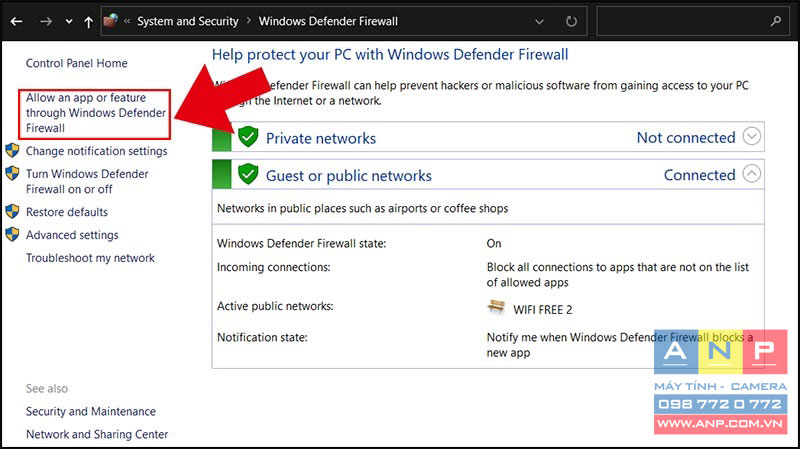Click the forward navigation arrow
This screenshot has height=449, width=800.
[46, 21]
